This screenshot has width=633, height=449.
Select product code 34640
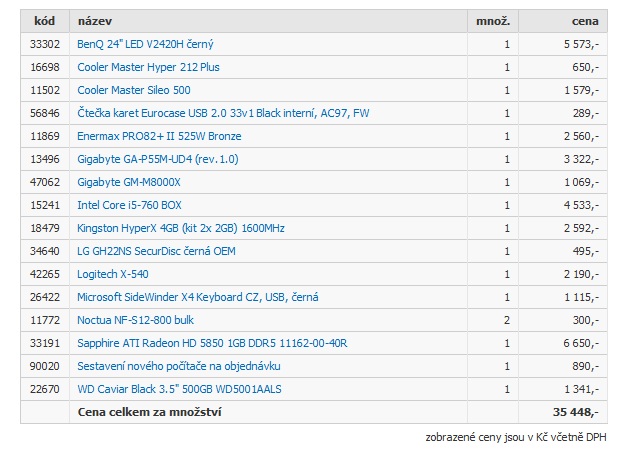(x=45, y=251)
